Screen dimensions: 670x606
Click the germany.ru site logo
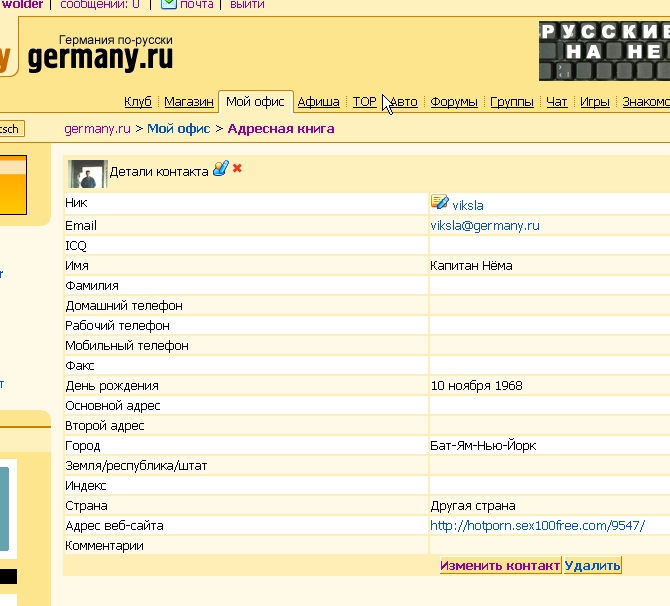[x=100, y=56]
